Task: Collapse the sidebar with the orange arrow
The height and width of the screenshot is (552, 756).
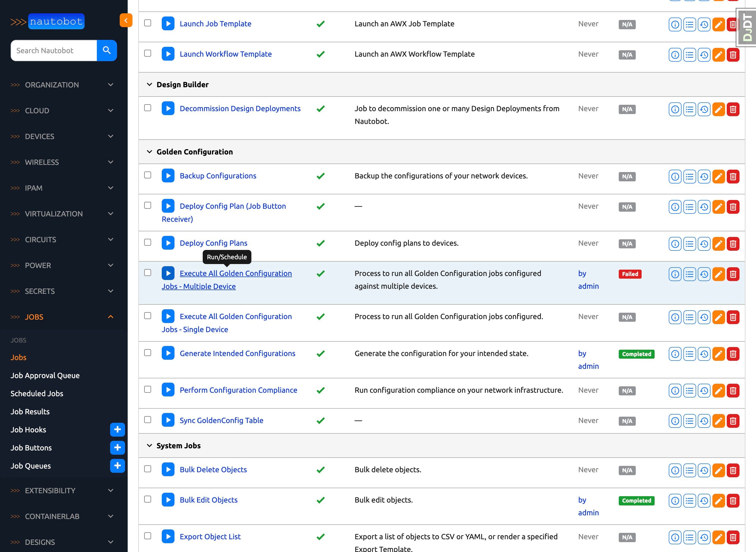Action: tap(126, 20)
